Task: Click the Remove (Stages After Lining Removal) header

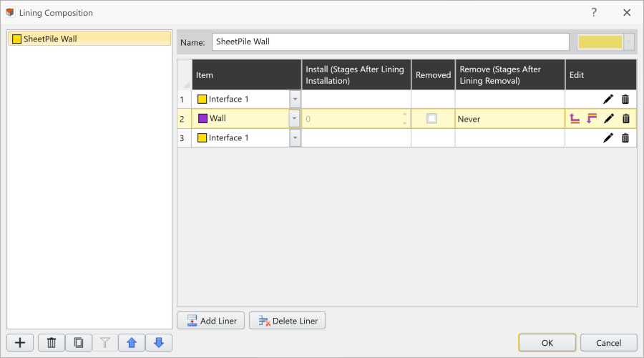Action: [510, 74]
